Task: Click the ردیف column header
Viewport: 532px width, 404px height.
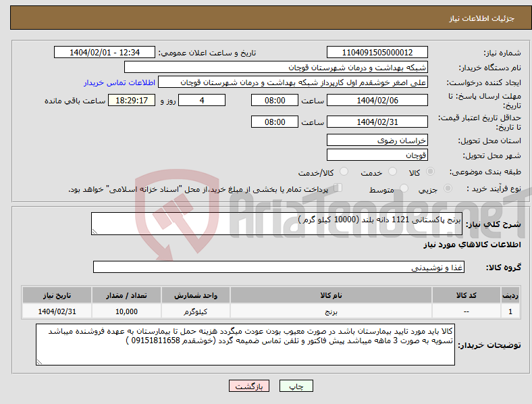Action: click(x=510, y=295)
